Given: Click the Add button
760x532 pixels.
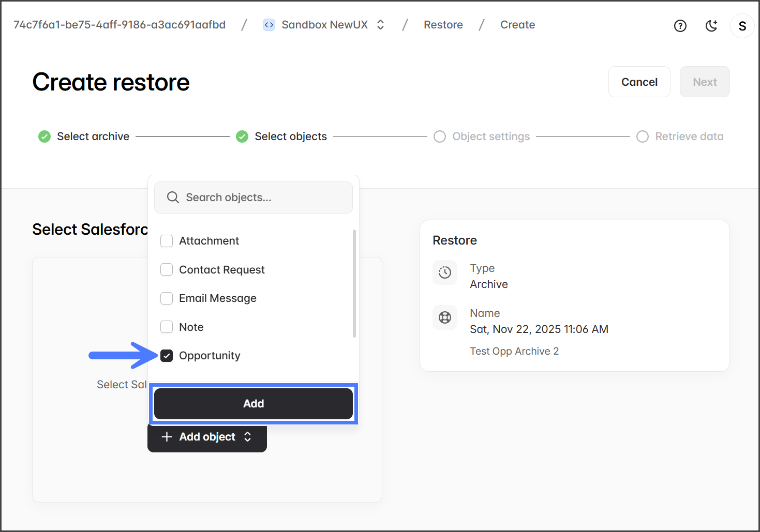Looking at the screenshot, I should tap(254, 404).
